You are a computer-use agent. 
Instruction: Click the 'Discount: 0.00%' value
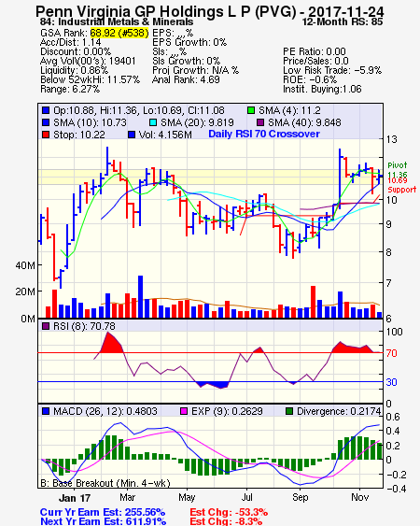click(x=76, y=51)
